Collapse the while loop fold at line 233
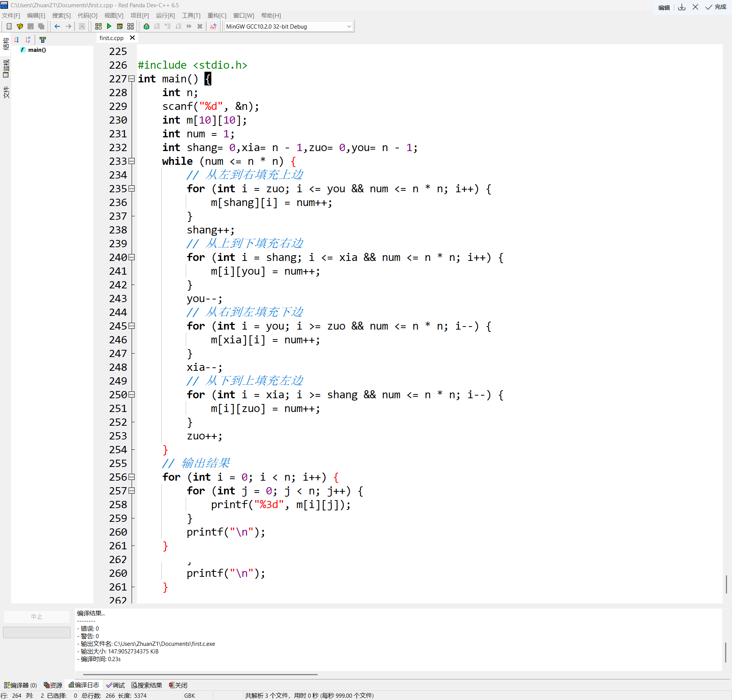 point(132,161)
